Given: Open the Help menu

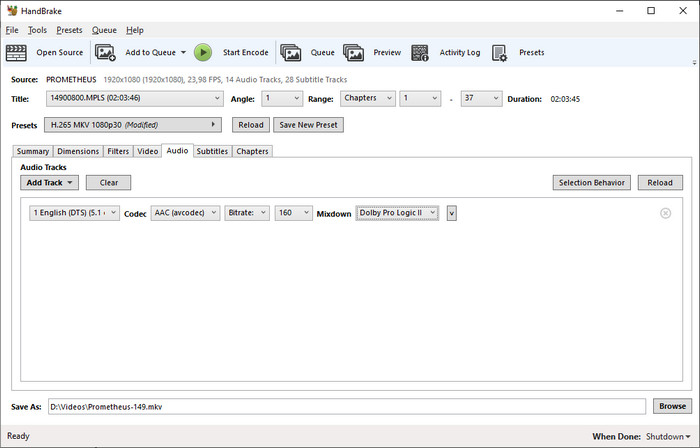Looking at the screenshot, I should [x=135, y=30].
